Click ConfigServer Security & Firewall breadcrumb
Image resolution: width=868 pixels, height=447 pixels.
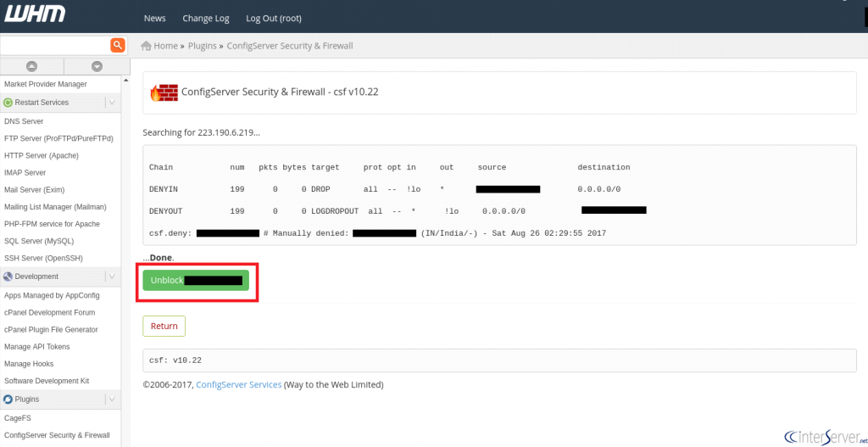coord(290,46)
